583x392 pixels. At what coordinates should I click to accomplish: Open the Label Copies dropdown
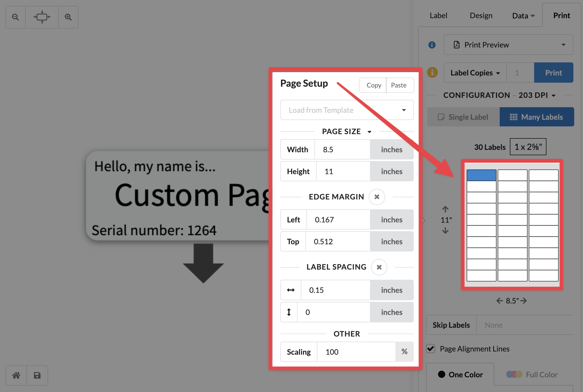(x=475, y=73)
